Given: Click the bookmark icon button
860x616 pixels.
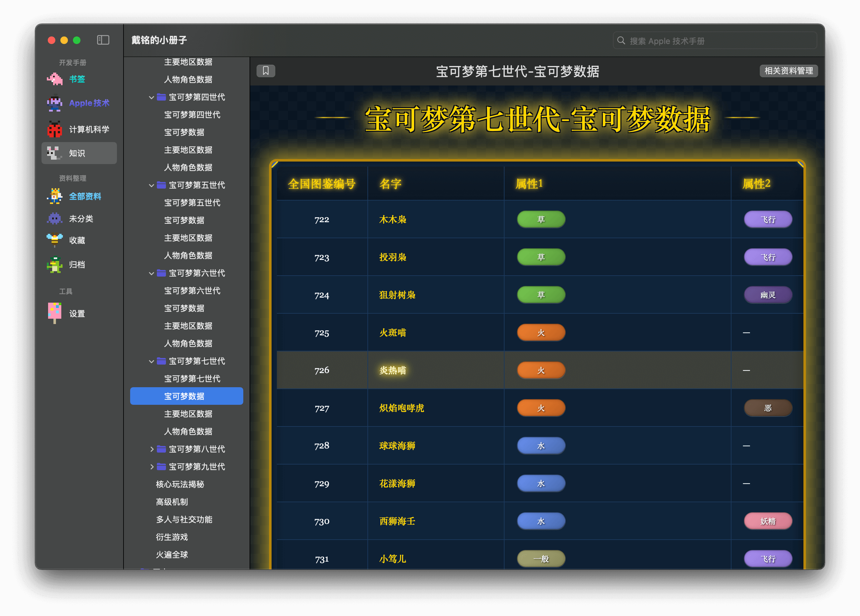Looking at the screenshot, I should pos(266,71).
